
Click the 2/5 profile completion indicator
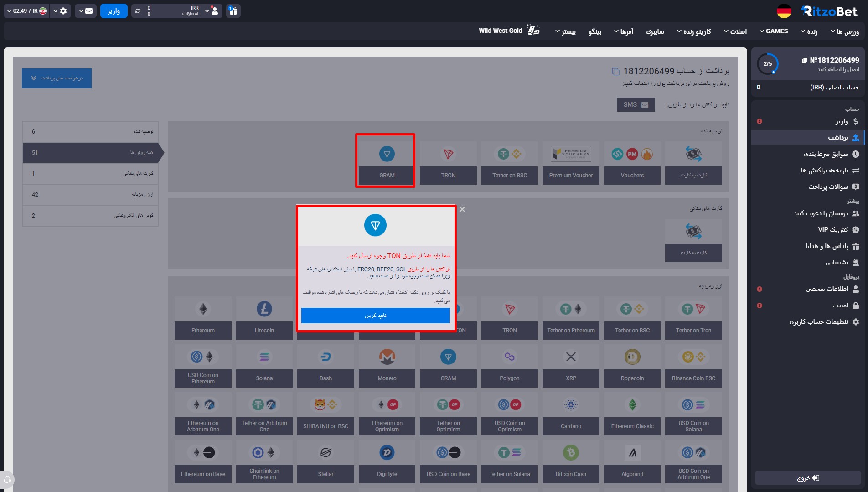click(x=768, y=64)
